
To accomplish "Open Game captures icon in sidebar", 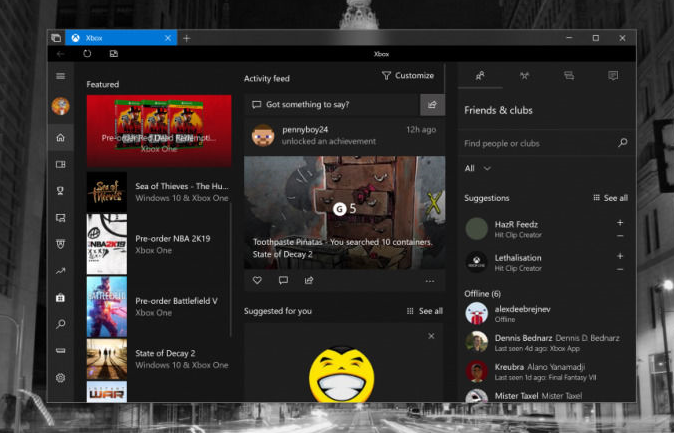I will pos(61,218).
